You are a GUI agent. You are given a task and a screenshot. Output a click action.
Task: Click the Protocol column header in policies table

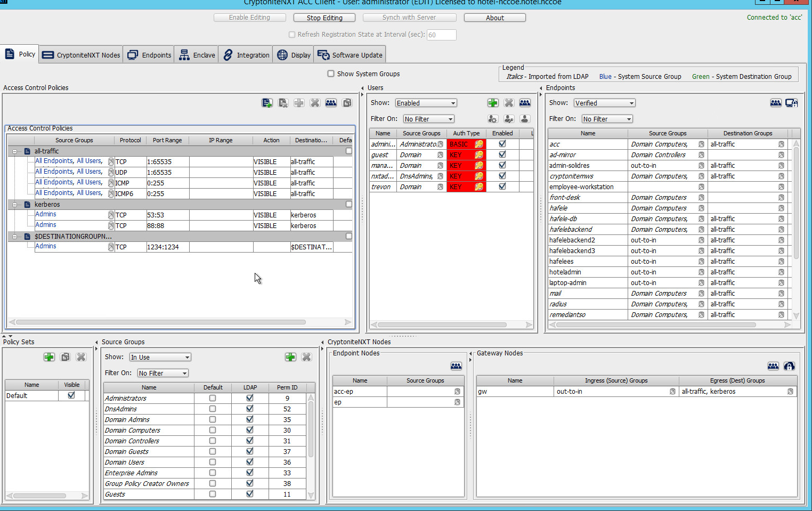tap(130, 140)
